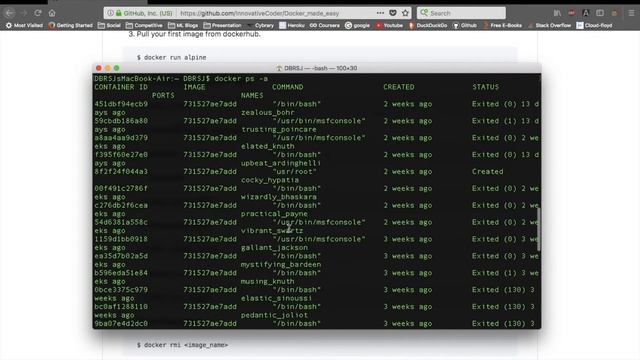This screenshot has height=360, width=640.
Task: Click container name gallant_jackson
Action: [x=274, y=247]
